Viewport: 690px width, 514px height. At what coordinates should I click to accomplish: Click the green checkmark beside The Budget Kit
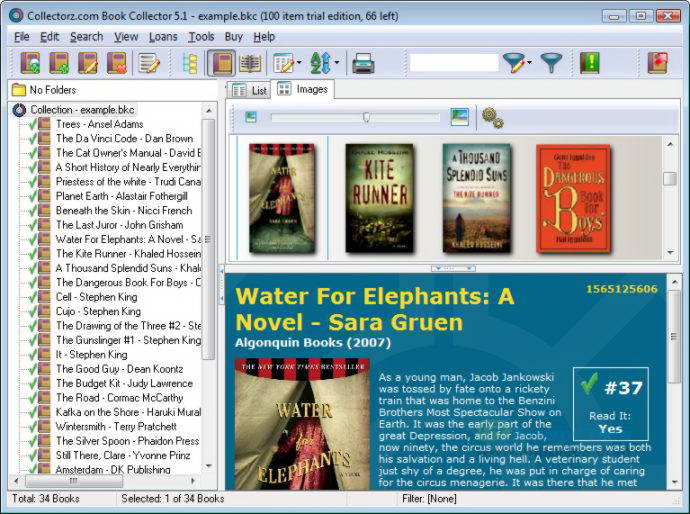[x=32, y=383]
